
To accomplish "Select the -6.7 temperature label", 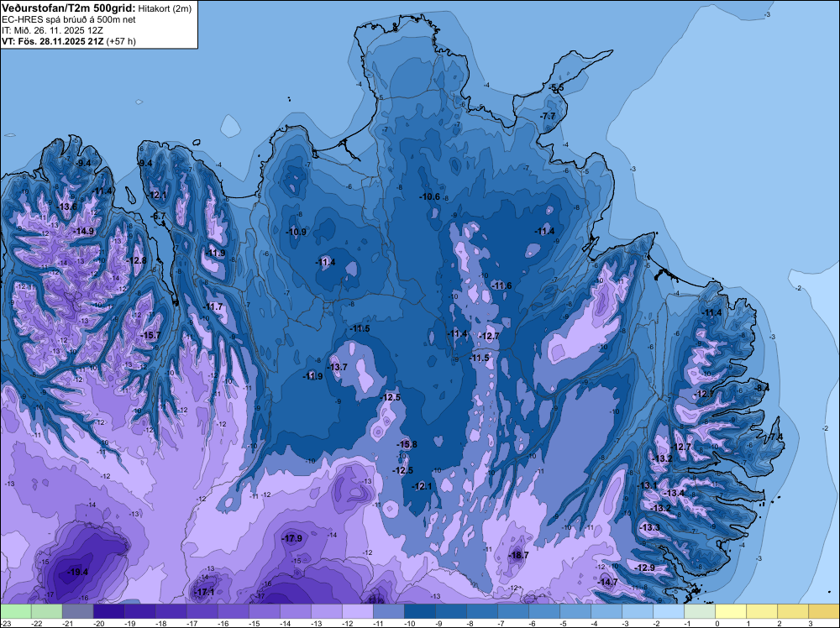I will [x=159, y=217].
